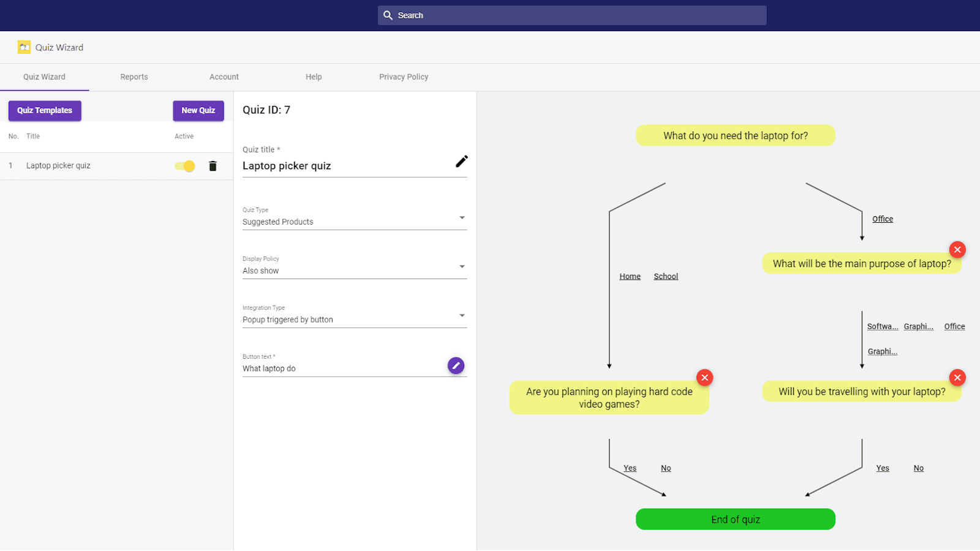
Task: Click the Home answer link
Action: coord(629,276)
